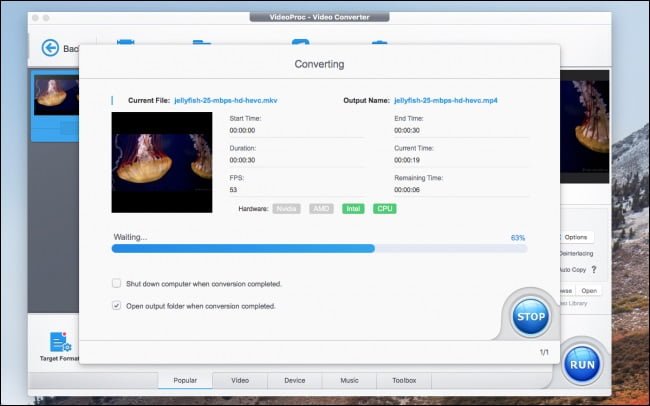Click the jellyfish preview thumbnail in the dialog
This screenshot has height=406, width=650.
pyautogui.click(x=162, y=162)
